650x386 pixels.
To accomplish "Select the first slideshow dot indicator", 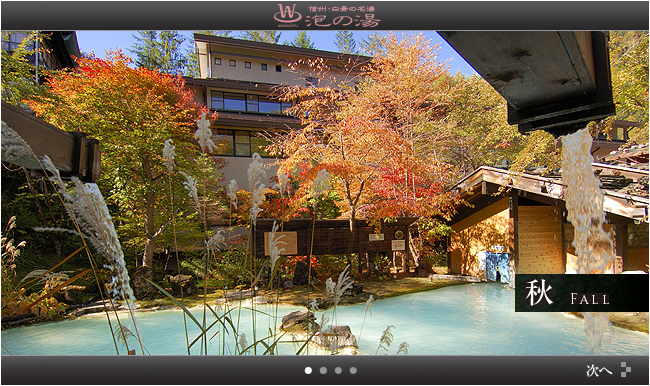I will click(x=308, y=371).
